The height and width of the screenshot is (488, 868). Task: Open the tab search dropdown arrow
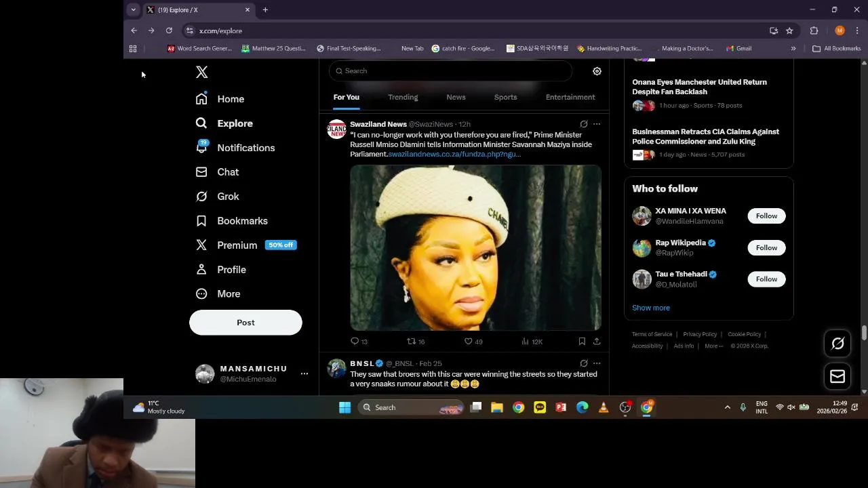[x=134, y=9]
